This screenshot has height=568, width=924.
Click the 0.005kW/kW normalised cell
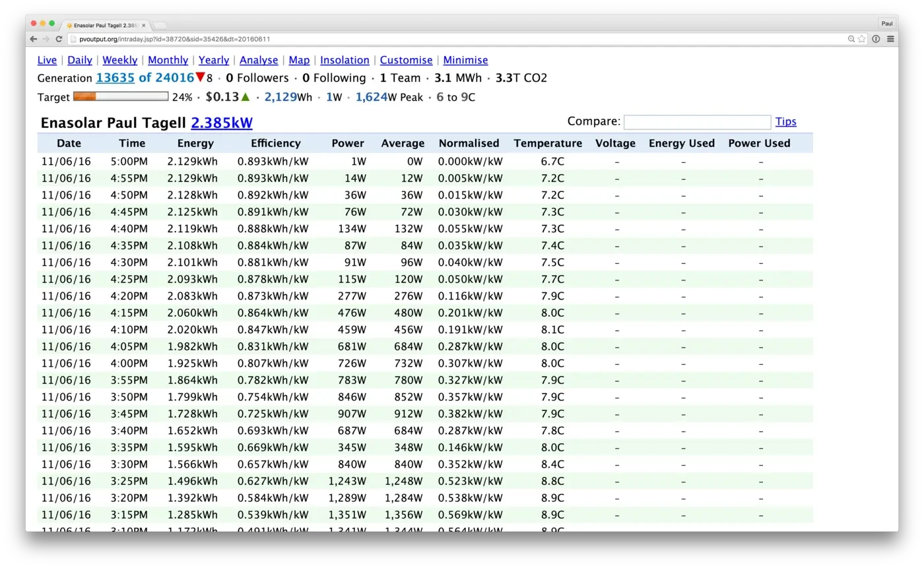click(471, 178)
